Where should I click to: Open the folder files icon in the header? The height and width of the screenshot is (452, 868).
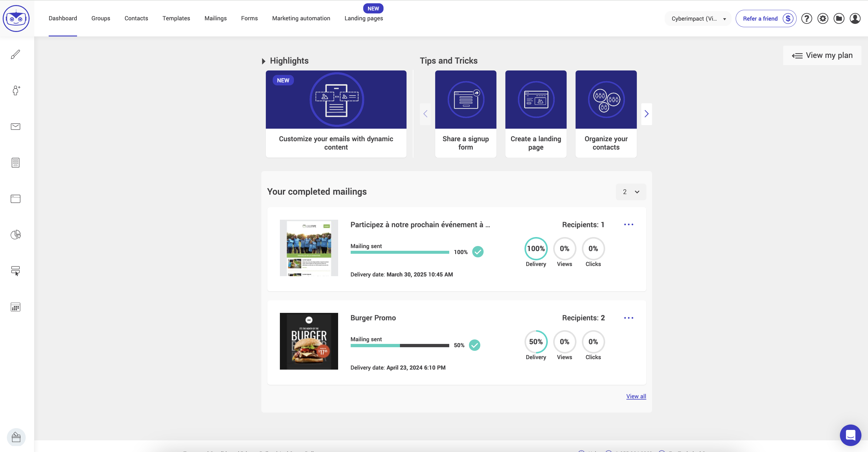pos(839,18)
